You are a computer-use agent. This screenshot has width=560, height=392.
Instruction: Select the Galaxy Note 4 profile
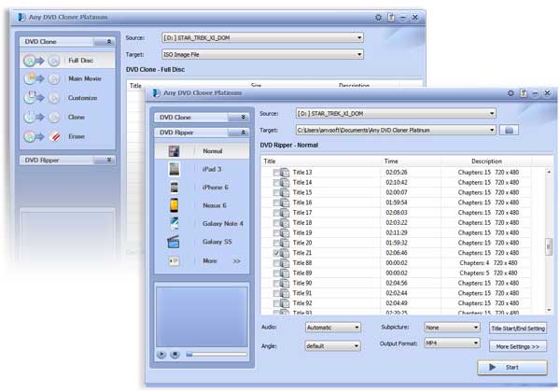coord(202,223)
